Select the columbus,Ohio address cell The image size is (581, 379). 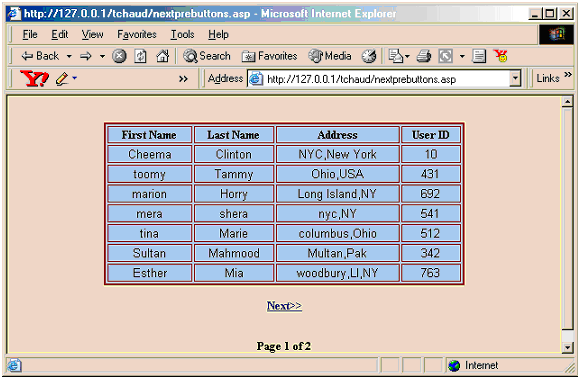338,233
